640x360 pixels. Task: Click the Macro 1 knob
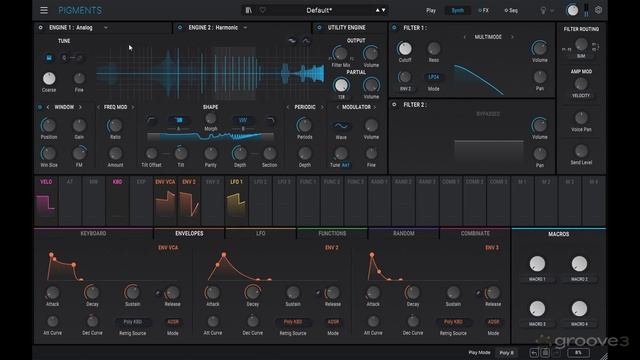click(x=537, y=264)
